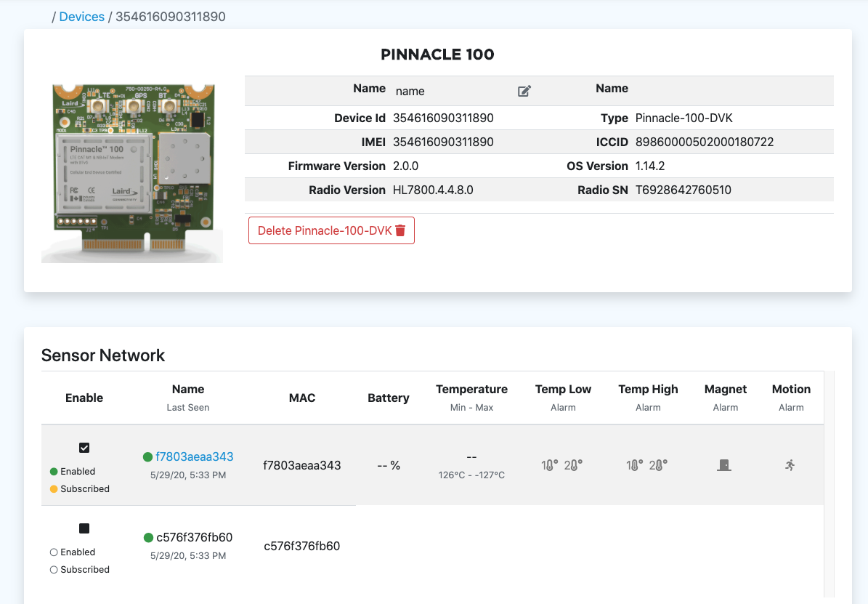Click Radio Version value HL7800.4.4.8.0

click(433, 190)
